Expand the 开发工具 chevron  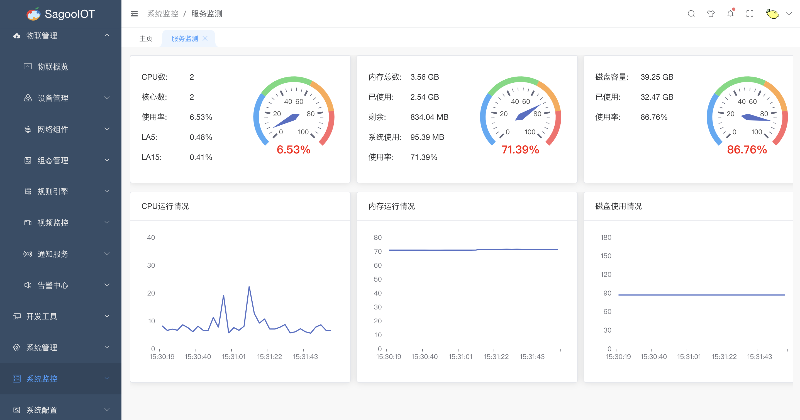[107, 316]
